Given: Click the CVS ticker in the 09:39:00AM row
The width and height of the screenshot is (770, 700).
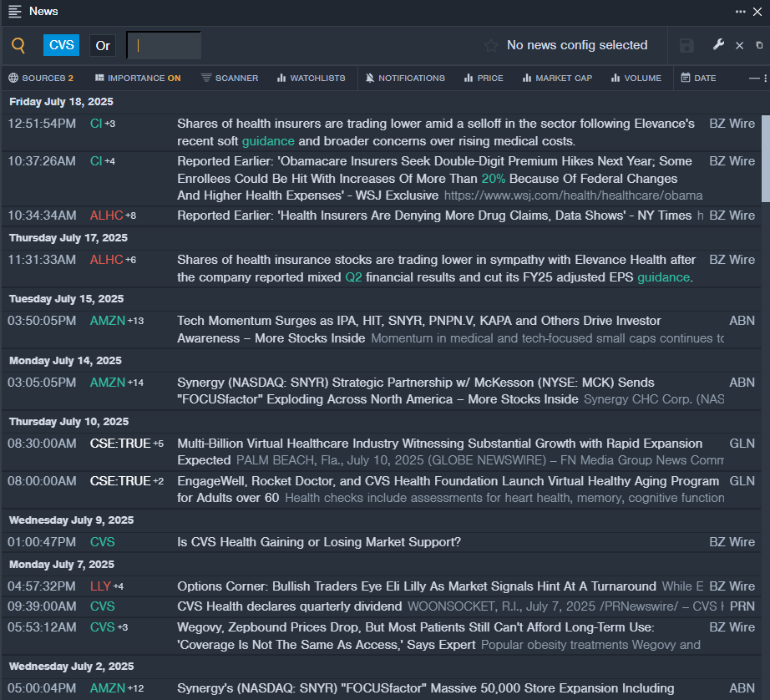Looking at the screenshot, I should coord(102,606).
